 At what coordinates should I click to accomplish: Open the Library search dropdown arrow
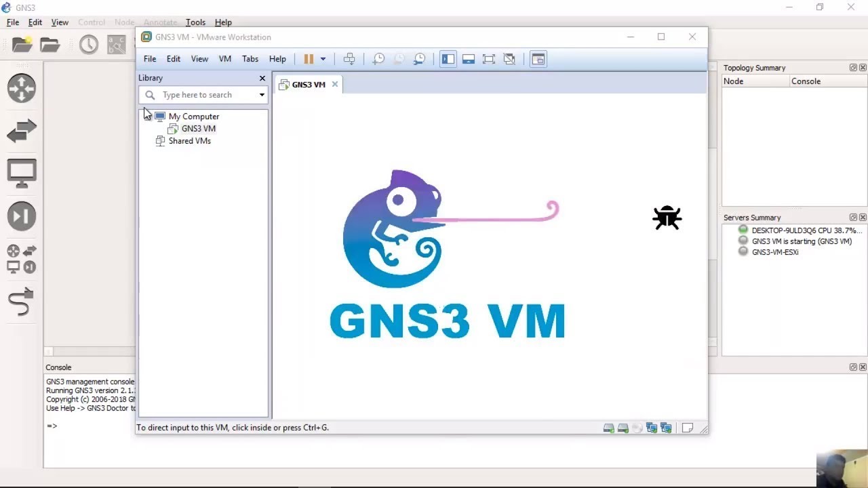click(x=262, y=95)
